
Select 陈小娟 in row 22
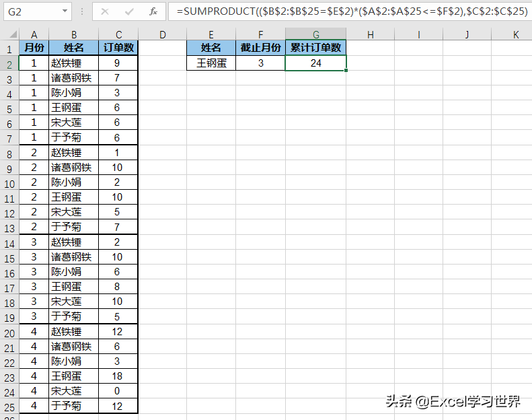pyautogui.click(x=73, y=361)
